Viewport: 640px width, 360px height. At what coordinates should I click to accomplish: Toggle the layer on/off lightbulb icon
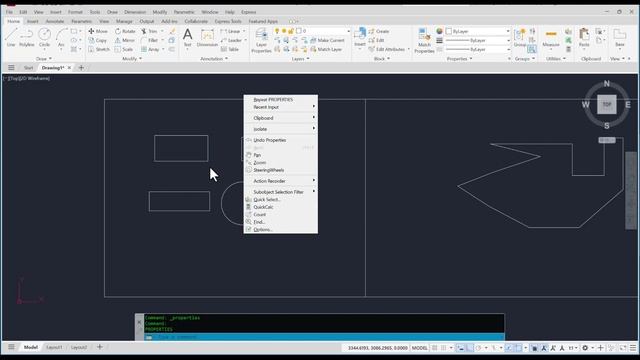[277, 31]
